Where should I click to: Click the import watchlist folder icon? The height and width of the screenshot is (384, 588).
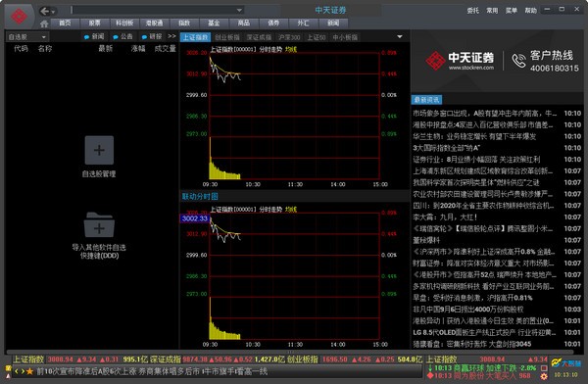pos(99,225)
